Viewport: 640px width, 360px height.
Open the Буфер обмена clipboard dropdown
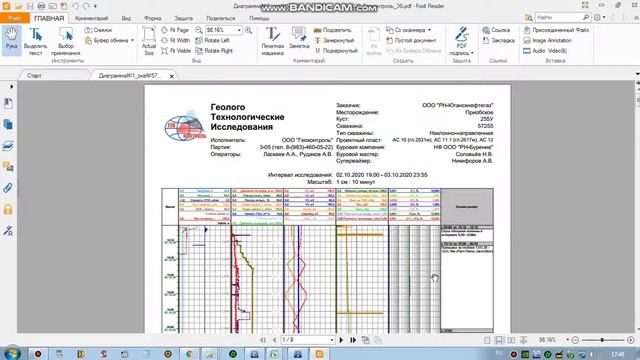(132, 40)
